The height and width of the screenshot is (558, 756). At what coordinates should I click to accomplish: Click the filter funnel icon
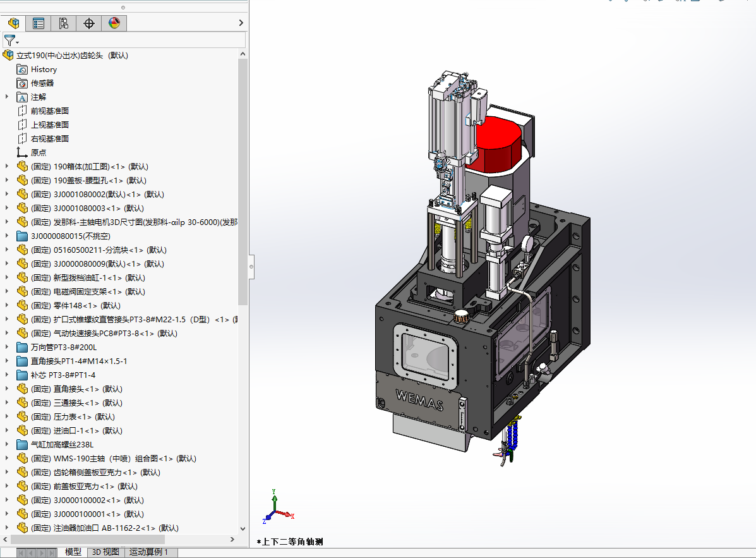coord(9,40)
